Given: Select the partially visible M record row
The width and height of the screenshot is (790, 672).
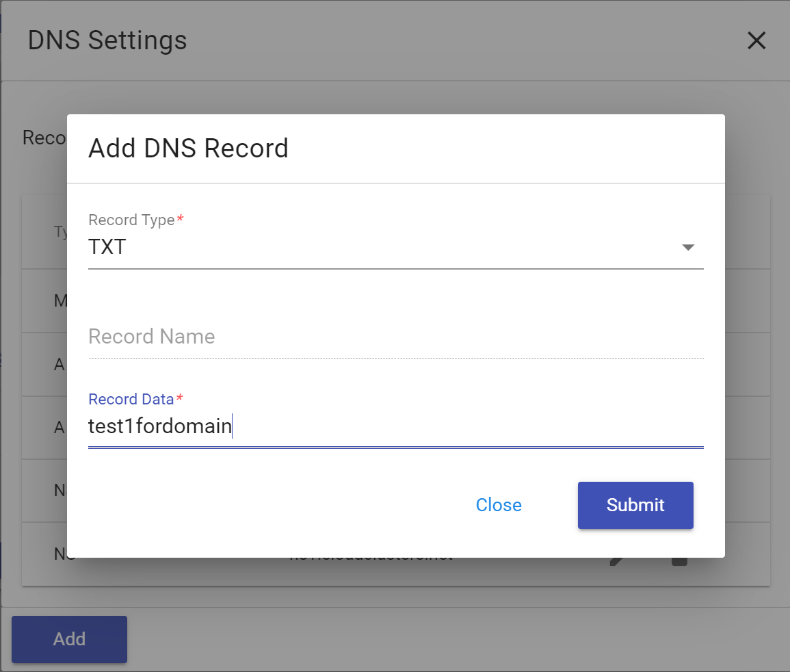Looking at the screenshot, I should click(60, 300).
